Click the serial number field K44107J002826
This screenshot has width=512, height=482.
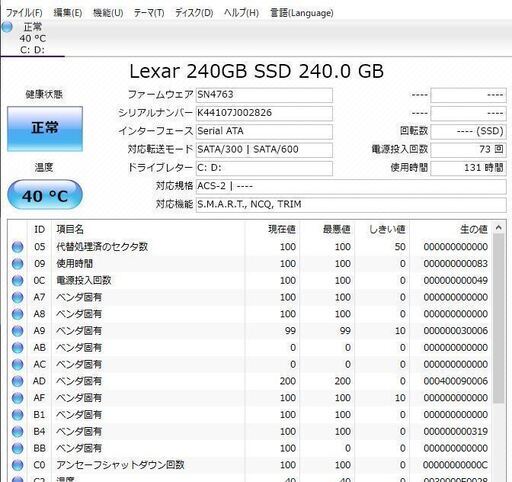[x=264, y=113]
